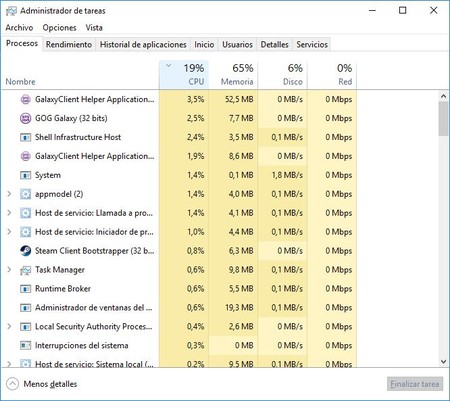The height and width of the screenshot is (401, 450).
Task: Collapse view using Menos detalles arrow
Action: click(x=12, y=384)
